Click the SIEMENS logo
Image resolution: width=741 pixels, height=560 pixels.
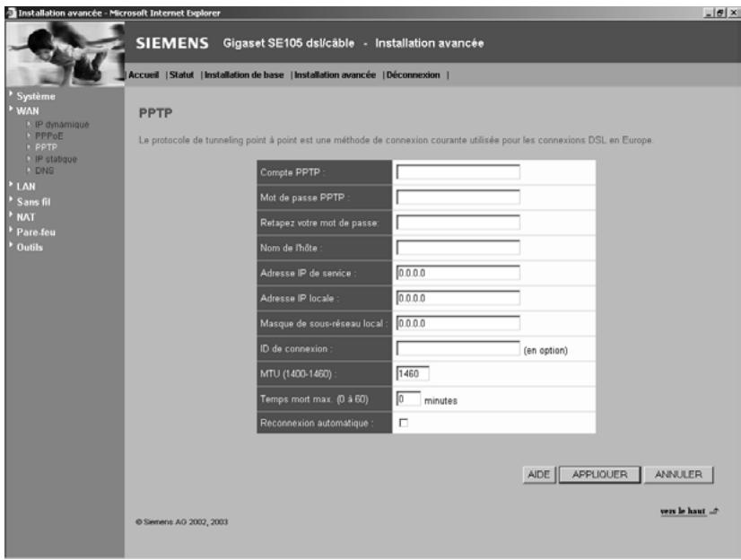tap(172, 43)
